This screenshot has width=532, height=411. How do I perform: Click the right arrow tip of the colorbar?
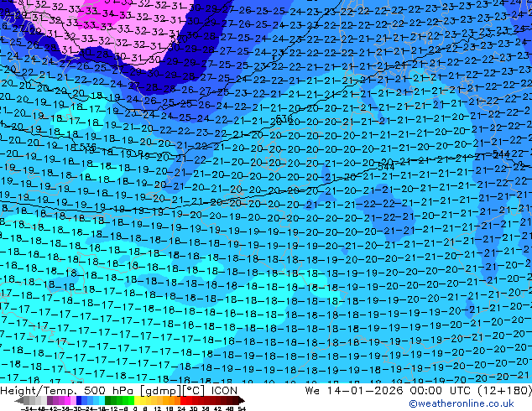(x=243, y=401)
